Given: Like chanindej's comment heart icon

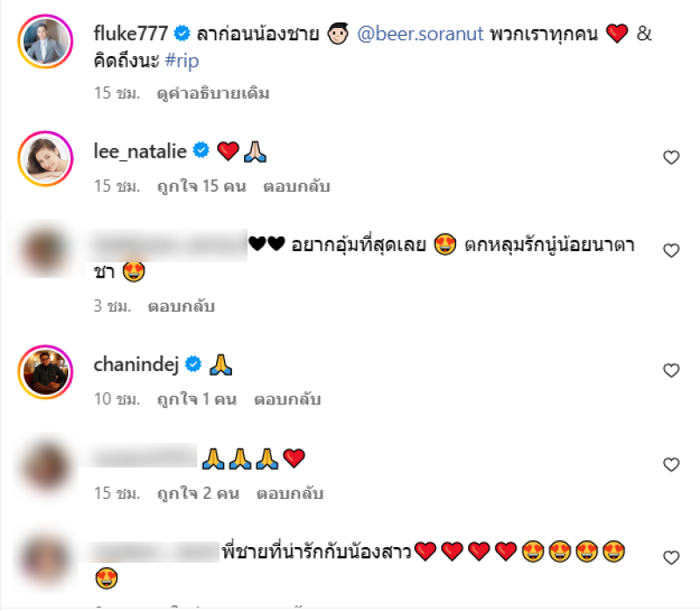Looking at the screenshot, I should coord(671,370).
